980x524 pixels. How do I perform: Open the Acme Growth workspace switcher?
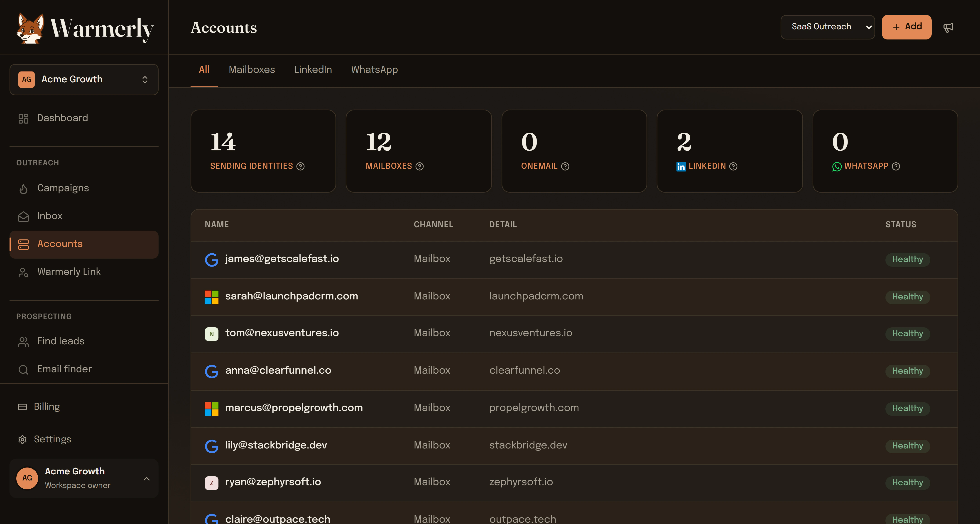pyautogui.click(x=84, y=80)
